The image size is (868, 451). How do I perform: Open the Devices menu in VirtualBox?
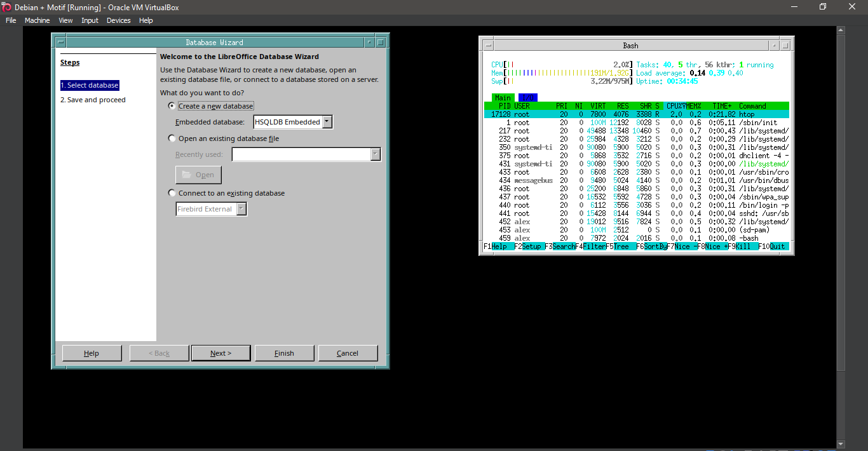[x=118, y=20]
